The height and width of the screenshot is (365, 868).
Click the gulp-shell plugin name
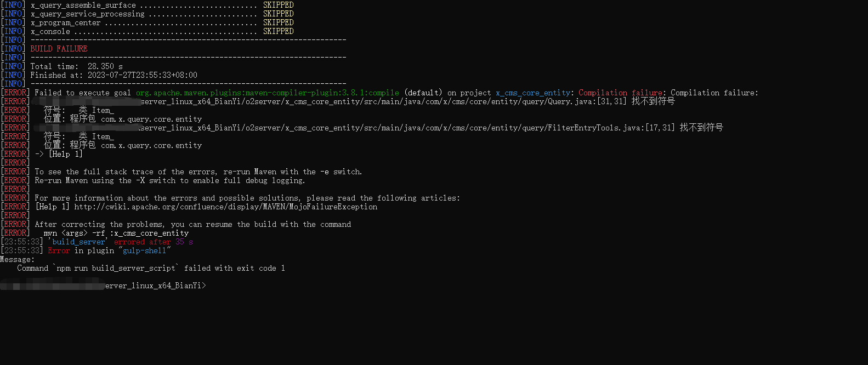click(x=144, y=250)
